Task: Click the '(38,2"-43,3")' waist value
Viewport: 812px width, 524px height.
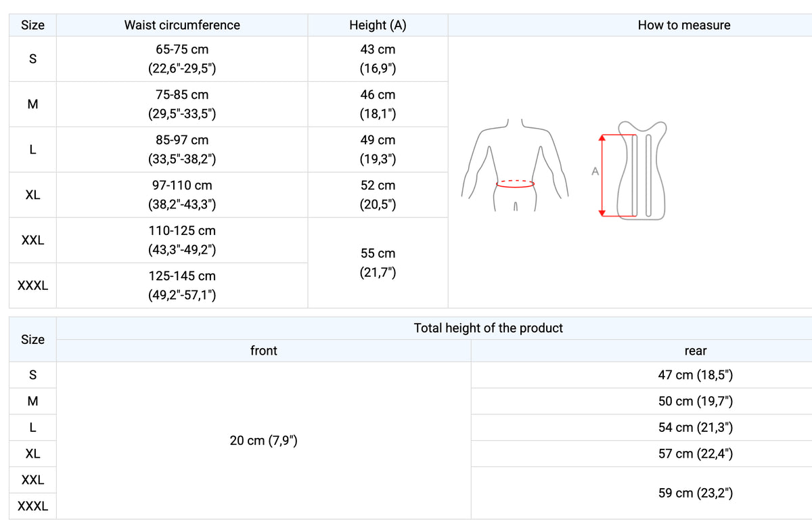Action: tap(182, 204)
